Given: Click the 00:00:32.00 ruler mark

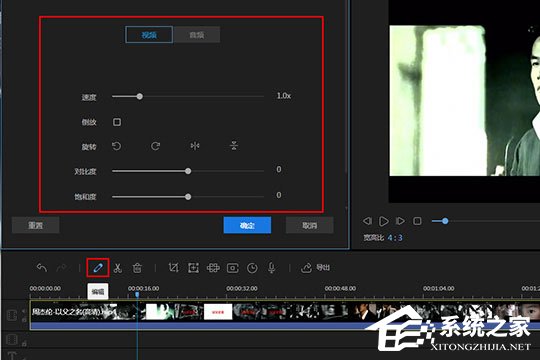Looking at the screenshot, I should 242,288.
